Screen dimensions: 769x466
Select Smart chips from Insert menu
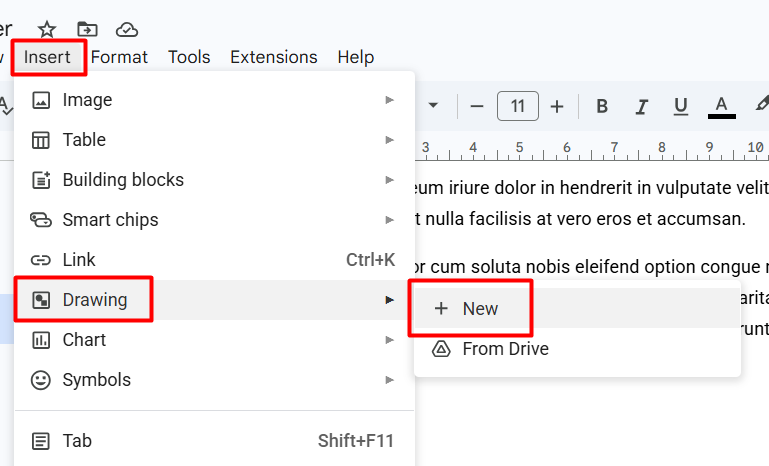[x=110, y=220]
